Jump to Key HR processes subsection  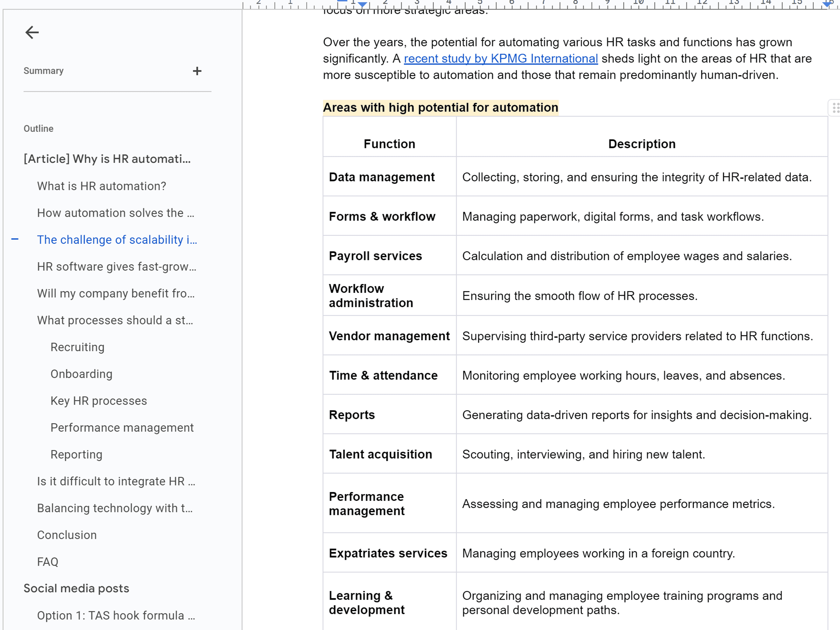(99, 401)
